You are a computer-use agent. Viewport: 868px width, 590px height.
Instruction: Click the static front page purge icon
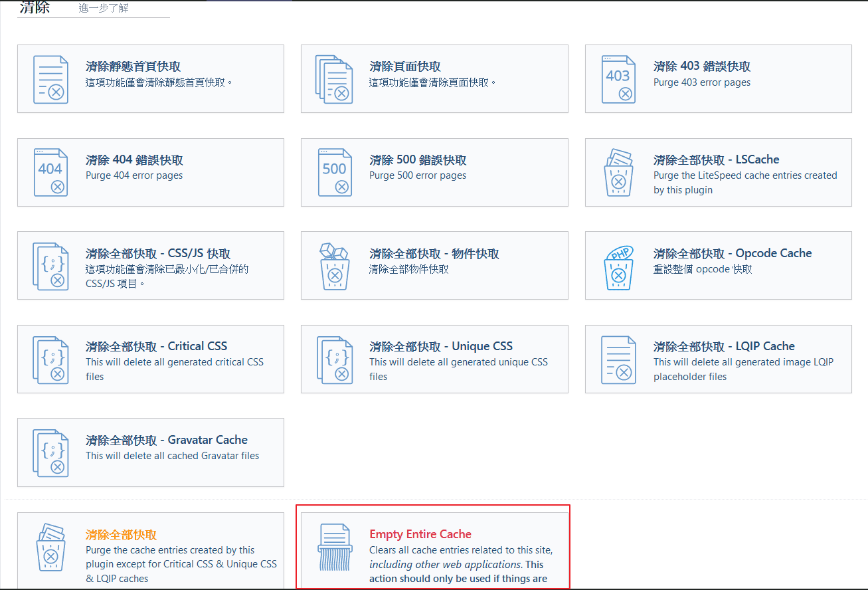pyautogui.click(x=50, y=79)
